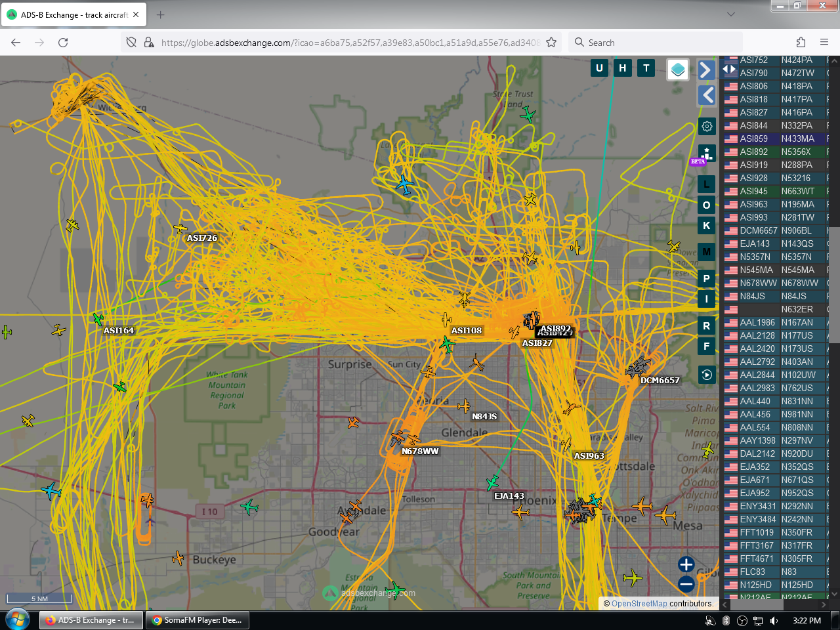The width and height of the screenshot is (840, 630).
Task: Select the aircraft cluster labeled DCM6657
Action: pyautogui.click(x=637, y=367)
